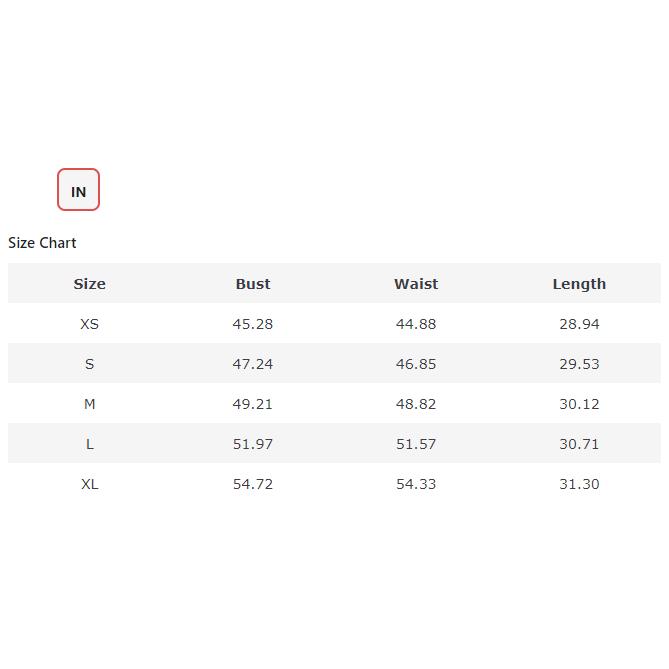Toggle the IN unit button
Image resolution: width=669 pixels, height=669 pixels.
(x=78, y=190)
